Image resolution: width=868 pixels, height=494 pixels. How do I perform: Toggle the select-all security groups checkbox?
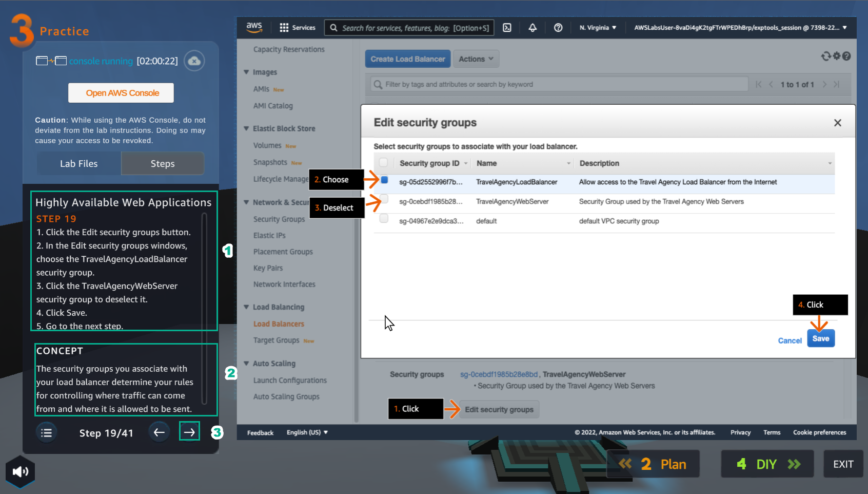[x=383, y=163]
